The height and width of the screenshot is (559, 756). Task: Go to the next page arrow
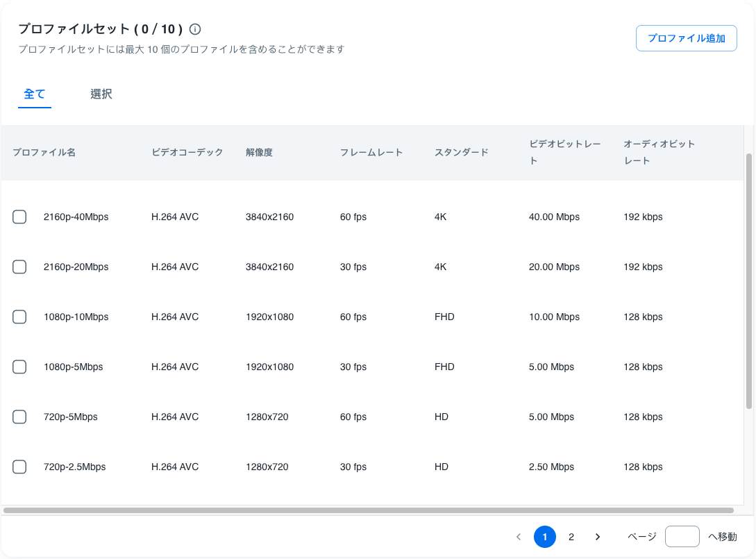(598, 537)
